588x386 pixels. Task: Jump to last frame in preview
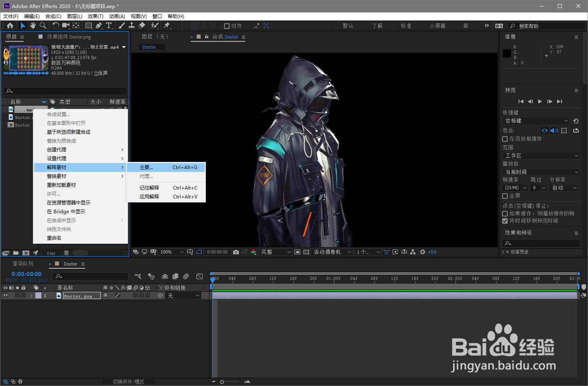click(x=560, y=102)
